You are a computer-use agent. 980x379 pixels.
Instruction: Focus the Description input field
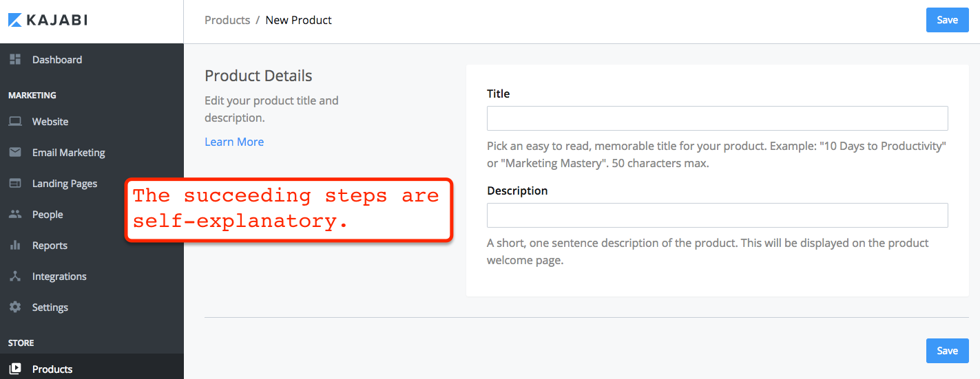click(718, 215)
